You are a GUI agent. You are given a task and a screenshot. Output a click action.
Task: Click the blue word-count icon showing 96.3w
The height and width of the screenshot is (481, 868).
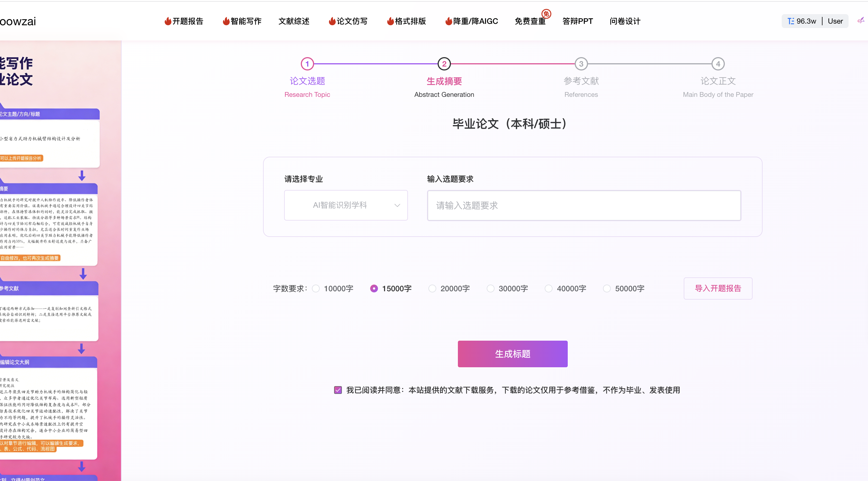[x=791, y=21]
